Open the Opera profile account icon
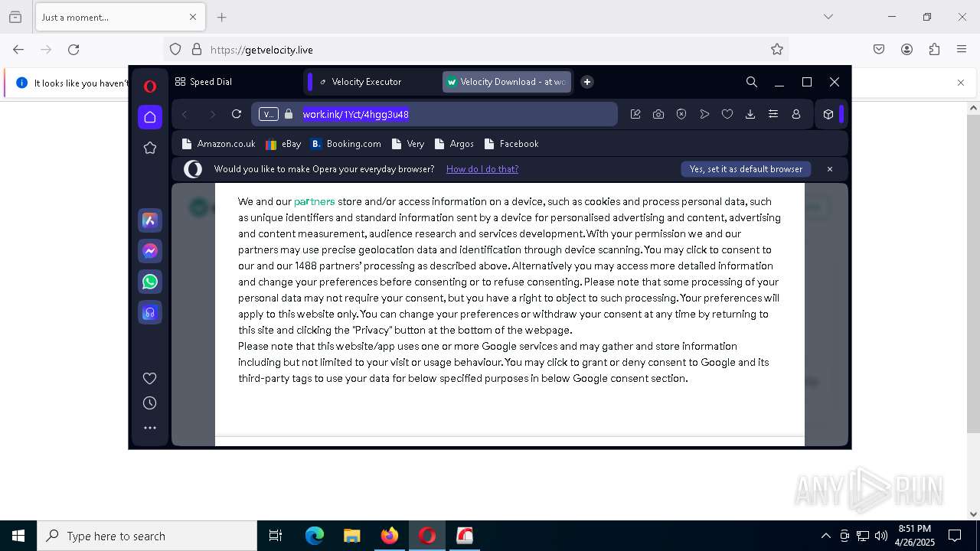980x551 pixels. click(x=796, y=114)
